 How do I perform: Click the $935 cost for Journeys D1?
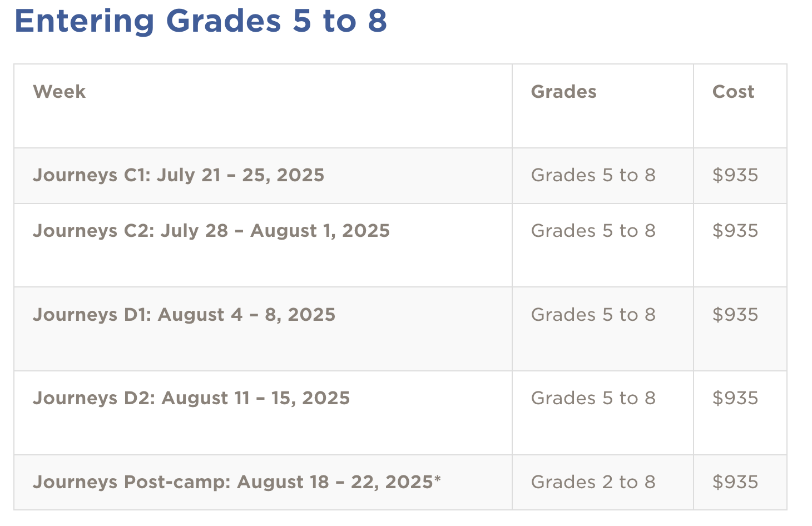point(735,315)
